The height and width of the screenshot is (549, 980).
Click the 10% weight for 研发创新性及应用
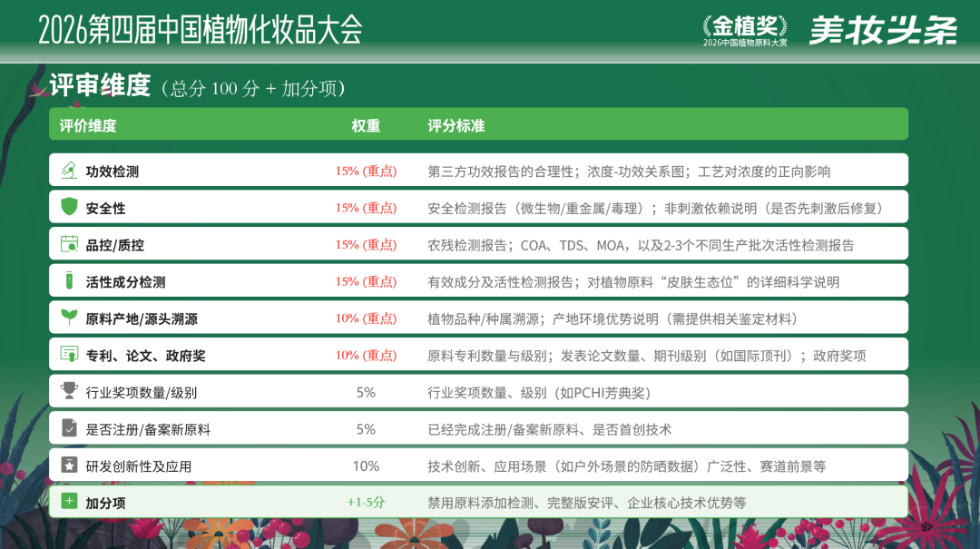pyautogui.click(x=367, y=466)
